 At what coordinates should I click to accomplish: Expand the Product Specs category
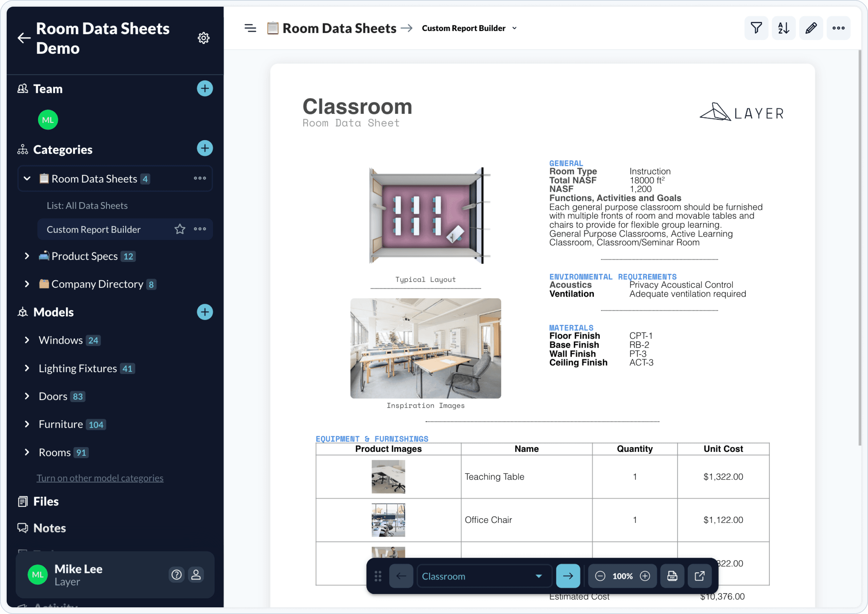27,256
